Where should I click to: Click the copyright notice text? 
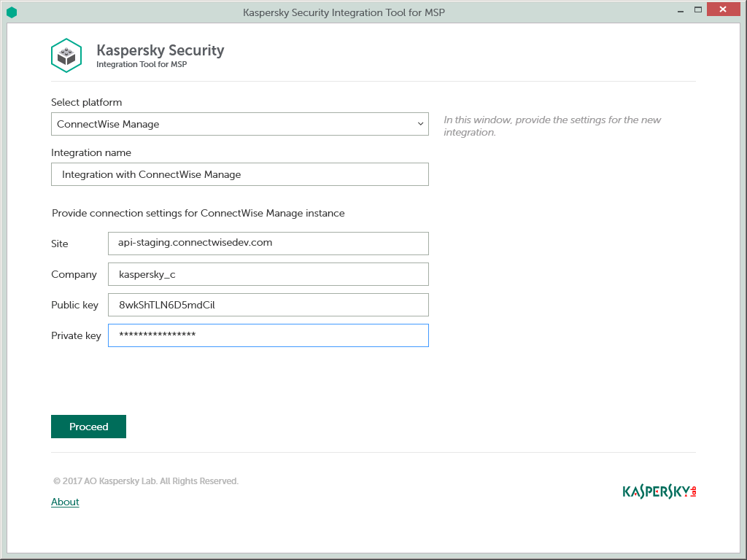point(146,481)
